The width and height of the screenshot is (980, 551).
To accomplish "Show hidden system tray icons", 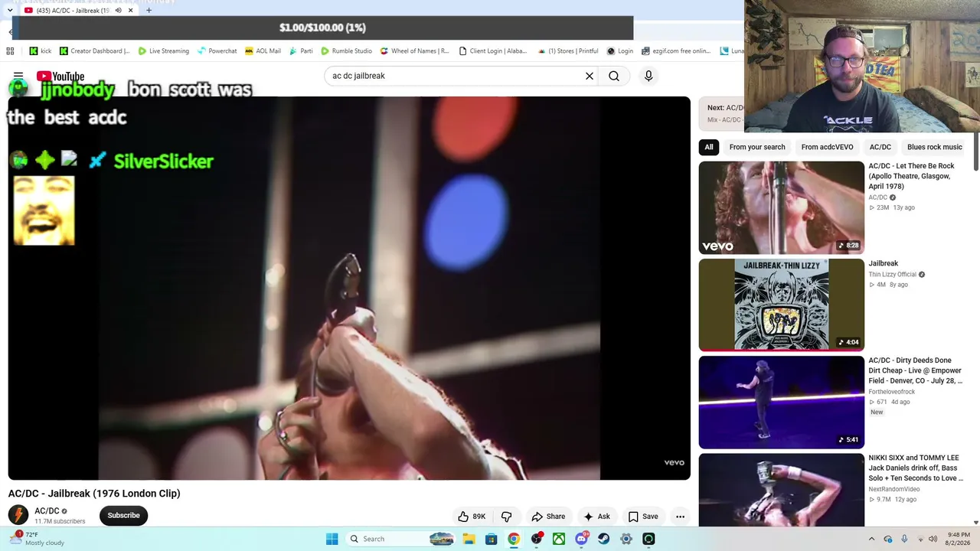I will pos(871,539).
